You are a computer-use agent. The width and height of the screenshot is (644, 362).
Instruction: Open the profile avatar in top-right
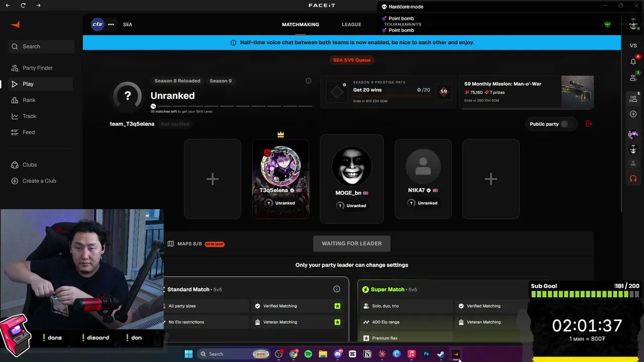pyautogui.click(x=633, y=24)
